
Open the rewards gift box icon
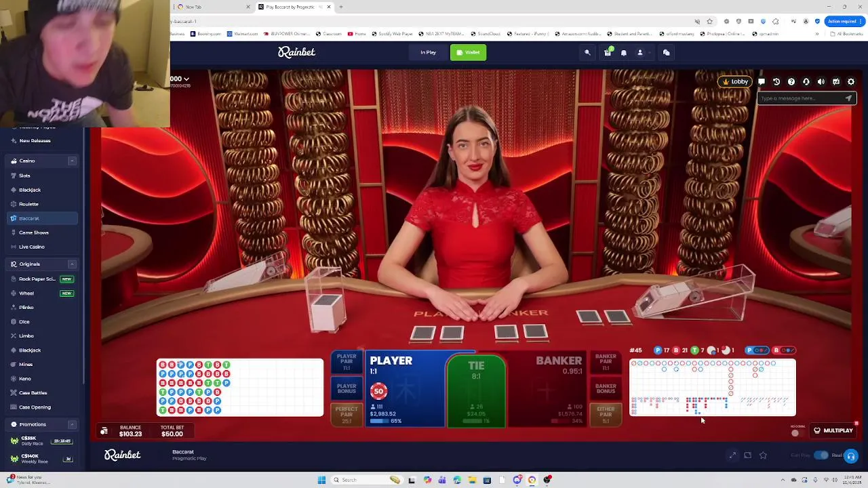pyautogui.click(x=608, y=52)
